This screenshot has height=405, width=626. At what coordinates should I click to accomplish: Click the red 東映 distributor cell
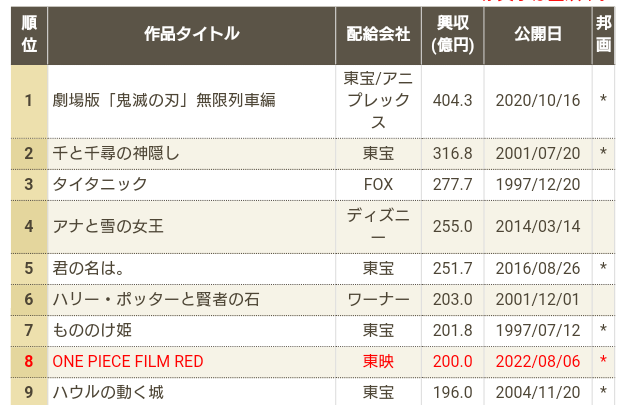378,360
